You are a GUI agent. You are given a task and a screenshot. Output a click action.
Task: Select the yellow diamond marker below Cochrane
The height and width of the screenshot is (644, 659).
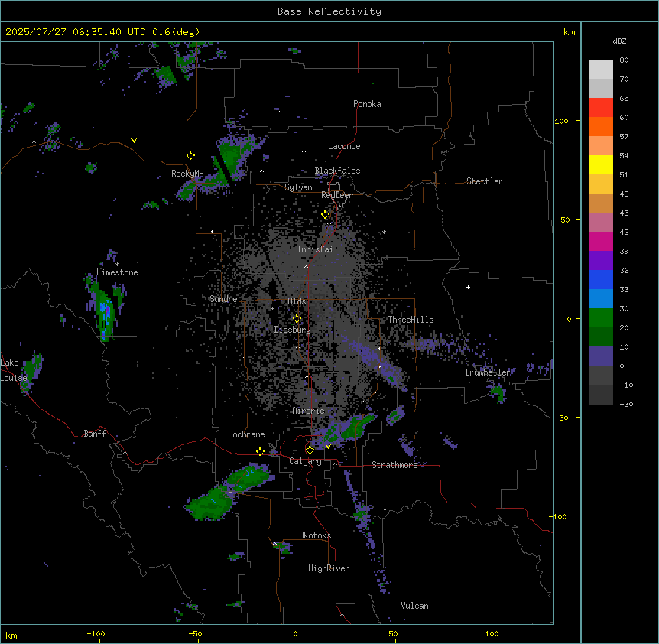[x=260, y=451]
